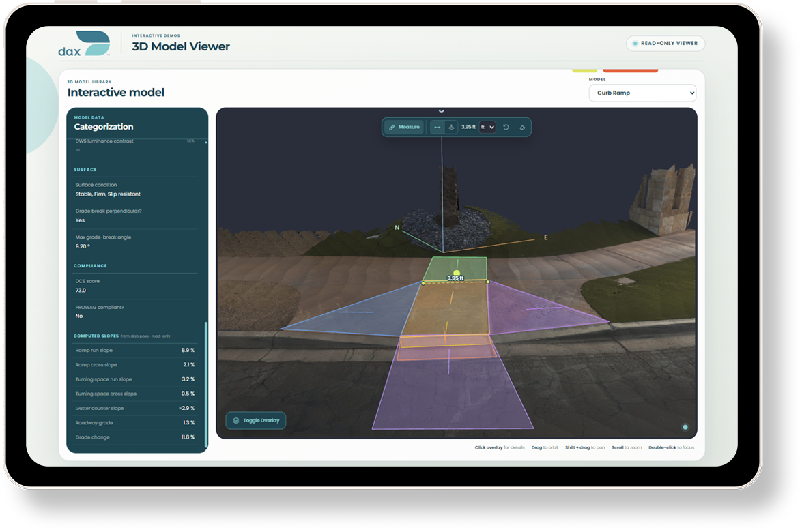Viewport: 802px width, 532px height.
Task: Click the eraser clear measurements icon
Action: tap(522, 128)
